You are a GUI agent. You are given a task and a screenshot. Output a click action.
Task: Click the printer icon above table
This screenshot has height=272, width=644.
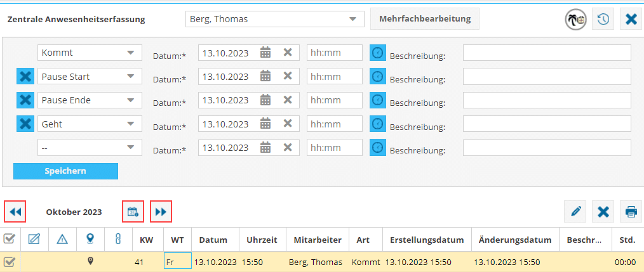(x=631, y=212)
